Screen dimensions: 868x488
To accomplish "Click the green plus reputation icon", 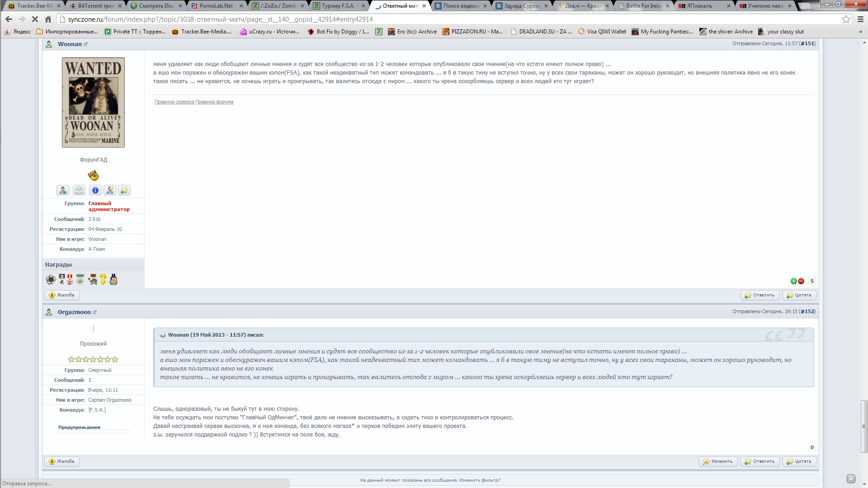I will [793, 281].
